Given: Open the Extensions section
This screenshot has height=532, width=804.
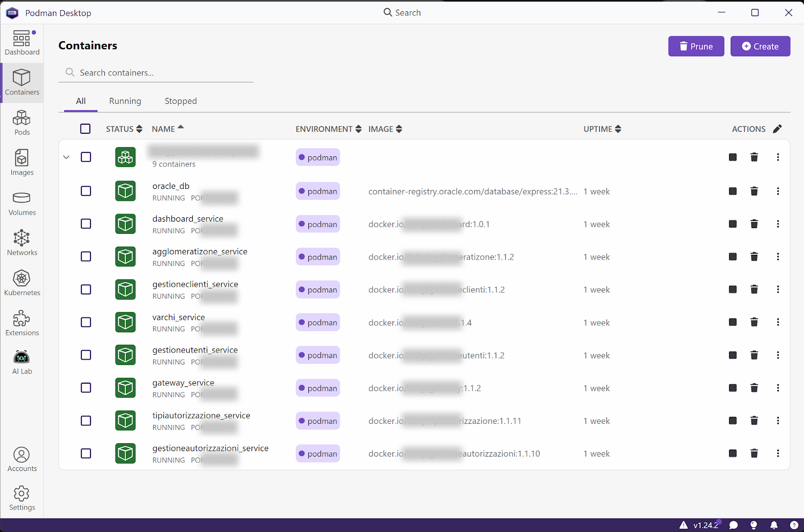Looking at the screenshot, I should 22,323.
